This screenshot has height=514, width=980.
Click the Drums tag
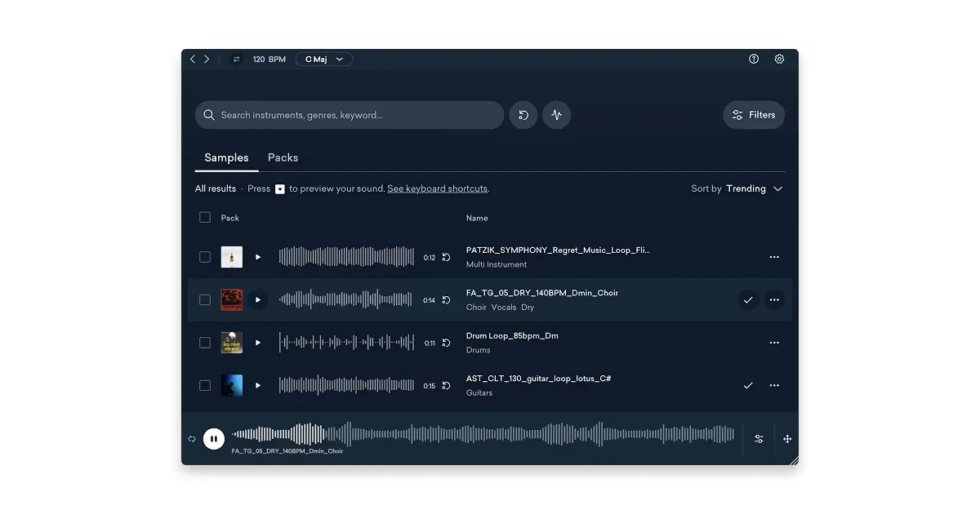479,350
